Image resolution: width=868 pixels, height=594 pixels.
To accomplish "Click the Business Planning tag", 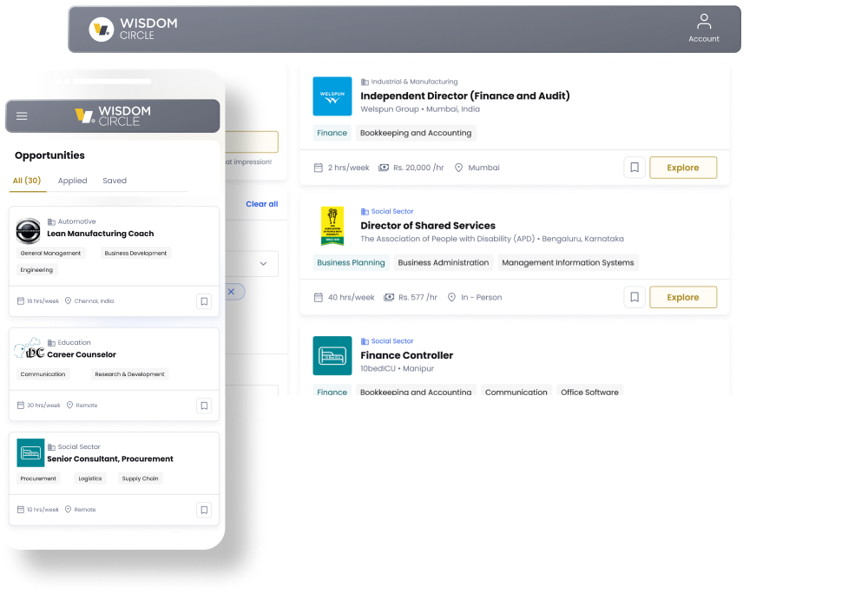I will coord(351,262).
